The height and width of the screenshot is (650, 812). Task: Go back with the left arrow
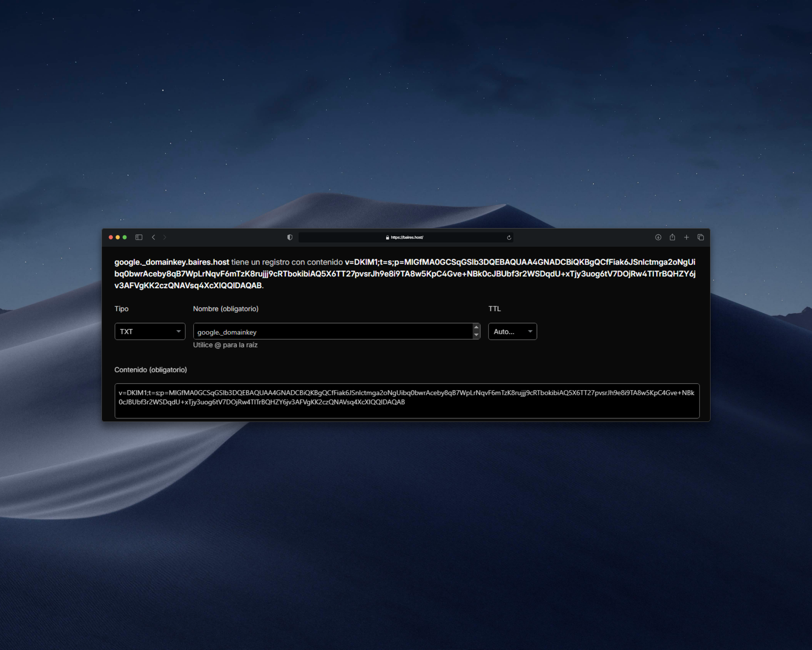(x=154, y=237)
